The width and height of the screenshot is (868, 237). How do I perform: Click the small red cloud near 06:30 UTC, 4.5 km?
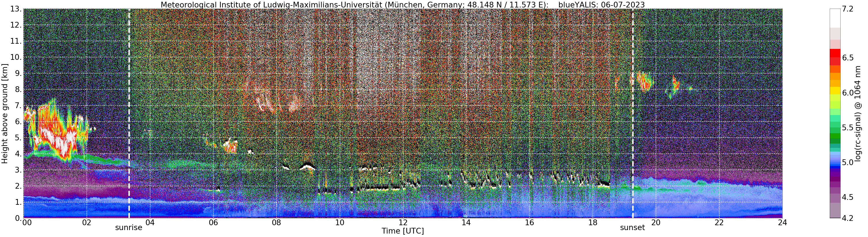[231, 146]
